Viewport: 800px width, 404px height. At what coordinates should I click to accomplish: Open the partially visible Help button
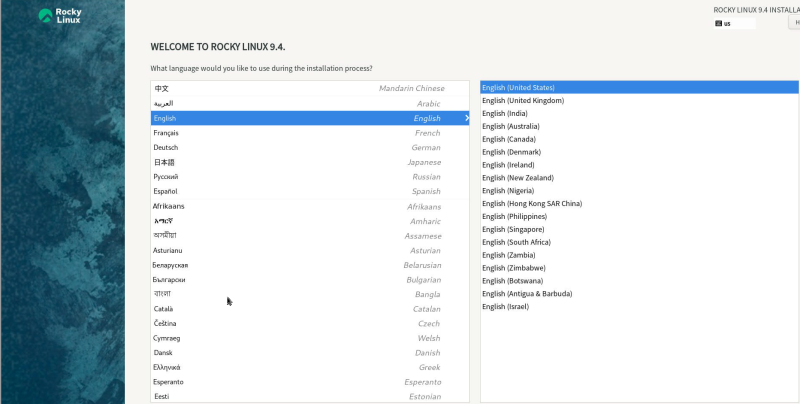[793, 23]
